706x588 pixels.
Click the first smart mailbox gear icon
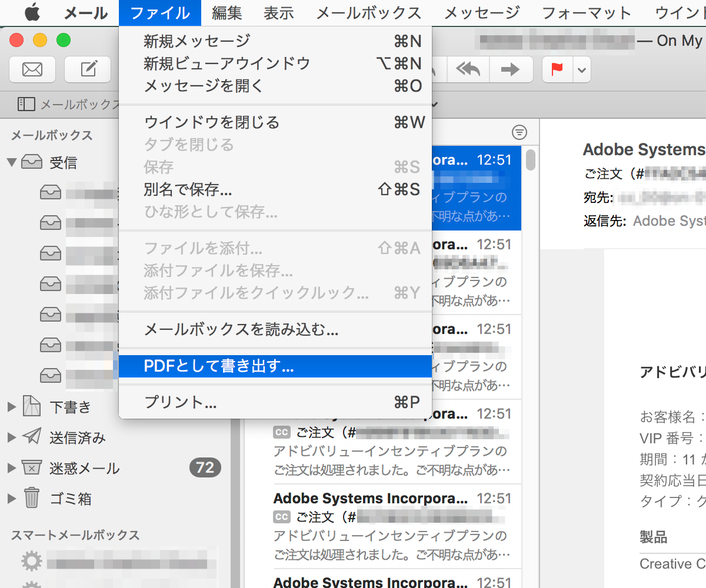pyautogui.click(x=32, y=560)
